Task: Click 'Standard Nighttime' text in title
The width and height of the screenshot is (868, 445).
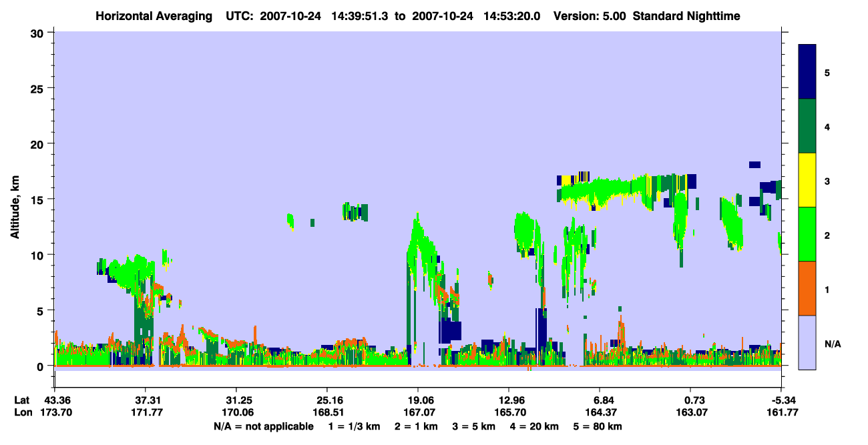Action: pyautogui.click(x=686, y=15)
